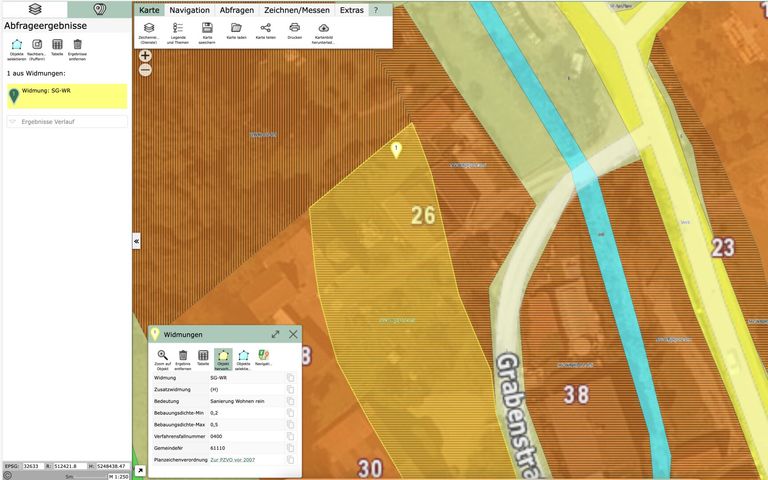Click Zoom auf Objekt magnifier icon
The width and height of the screenshot is (768, 480).
(162, 358)
